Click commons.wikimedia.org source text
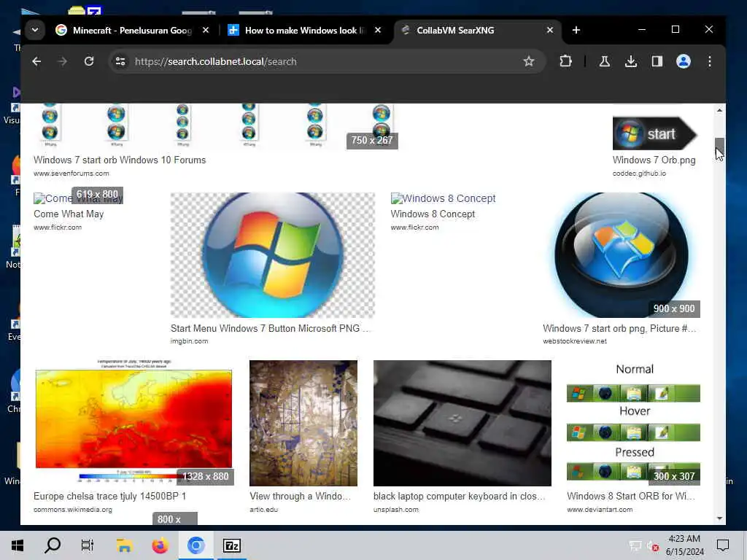747x560 pixels. click(73, 510)
